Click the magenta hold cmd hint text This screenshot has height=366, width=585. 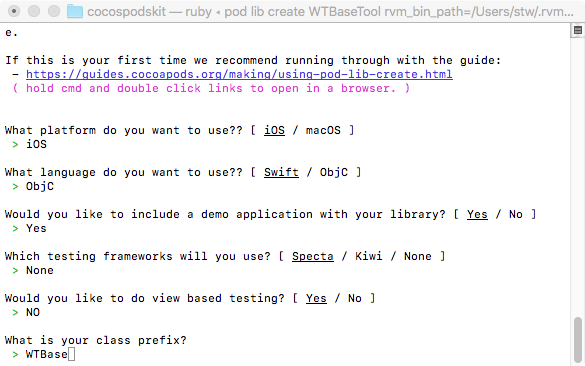point(211,88)
